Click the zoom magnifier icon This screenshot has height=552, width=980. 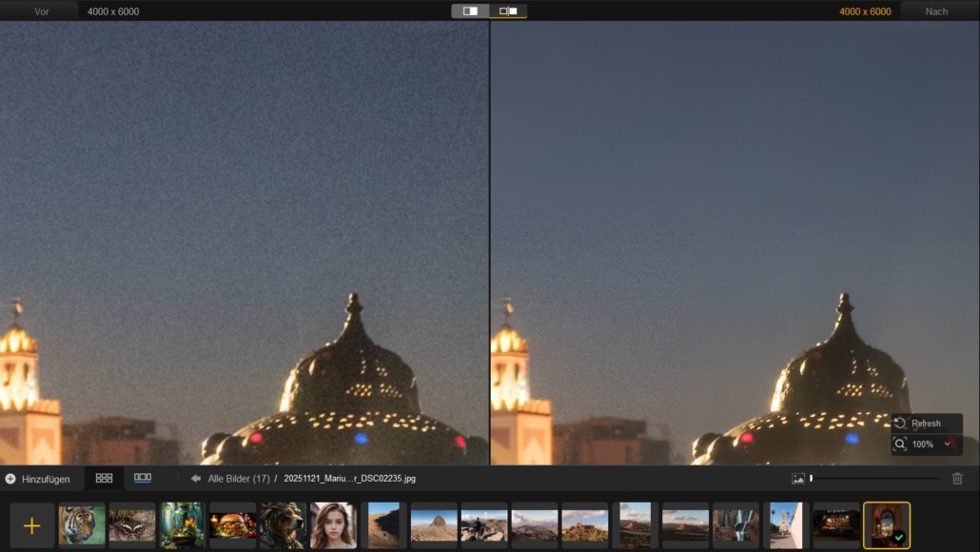coord(900,444)
